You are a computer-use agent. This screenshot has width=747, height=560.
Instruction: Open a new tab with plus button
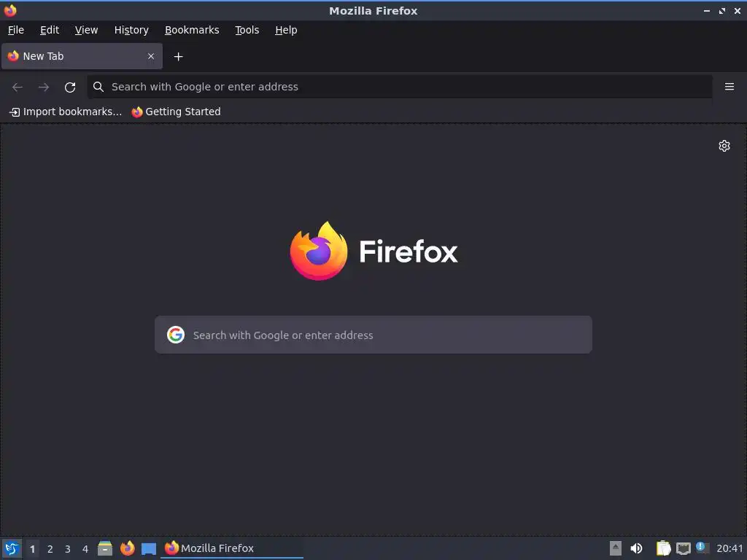pyautogui.click(x=178, y=57)
